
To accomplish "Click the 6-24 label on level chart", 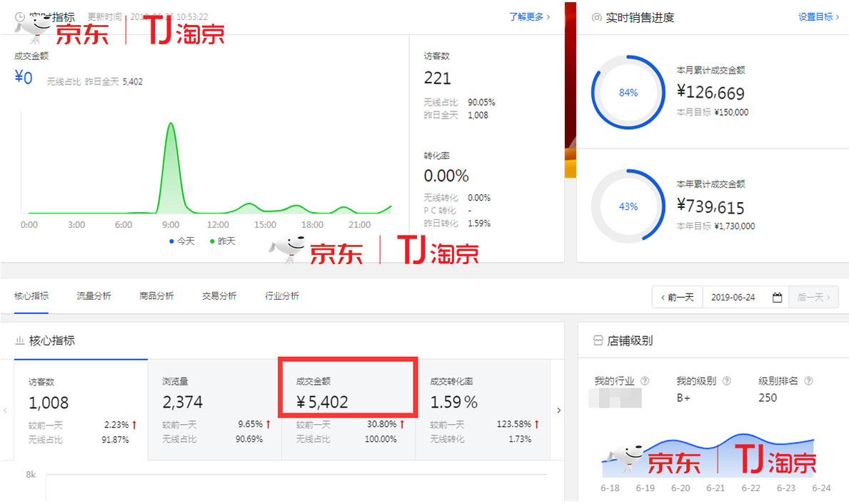I will pos(821,488).
